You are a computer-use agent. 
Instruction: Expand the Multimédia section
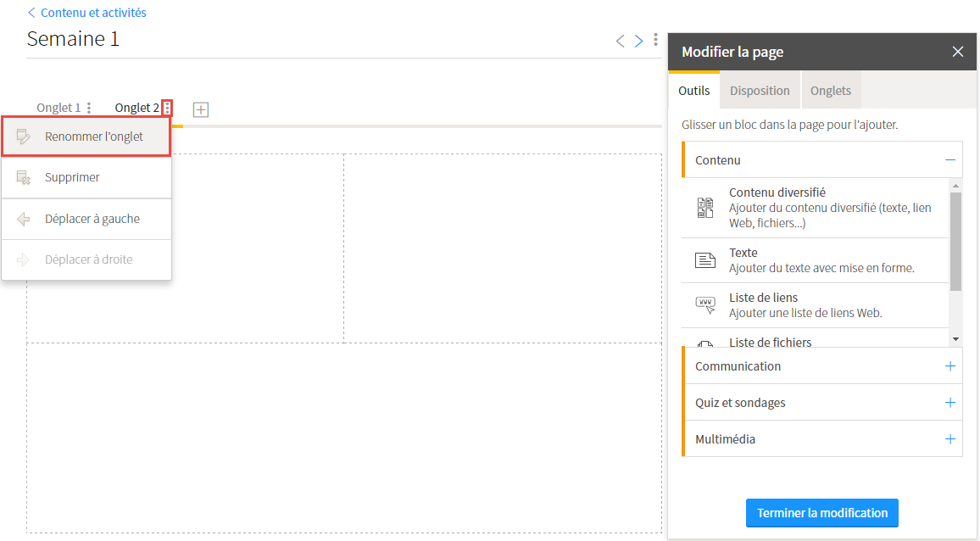tap(950, 439)
